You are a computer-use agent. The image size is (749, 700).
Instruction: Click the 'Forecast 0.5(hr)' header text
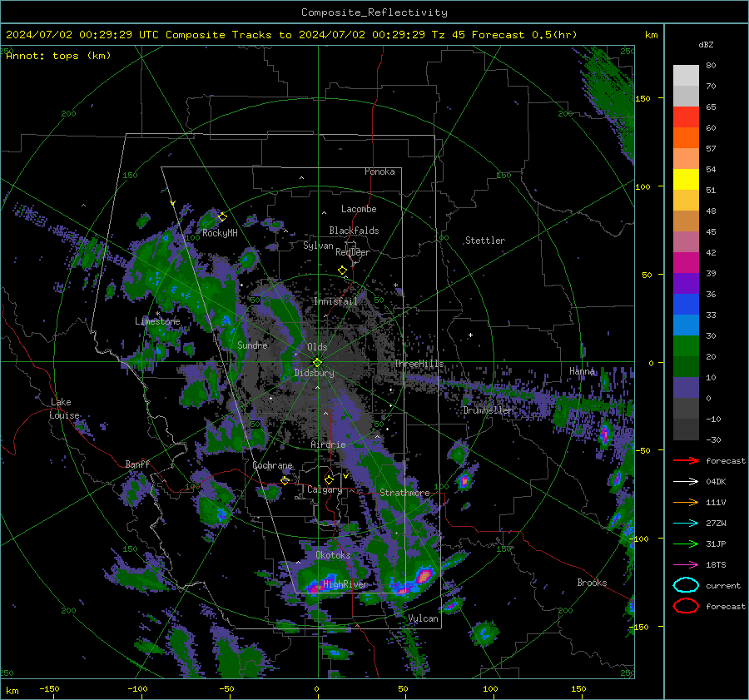tap(524, 35)
